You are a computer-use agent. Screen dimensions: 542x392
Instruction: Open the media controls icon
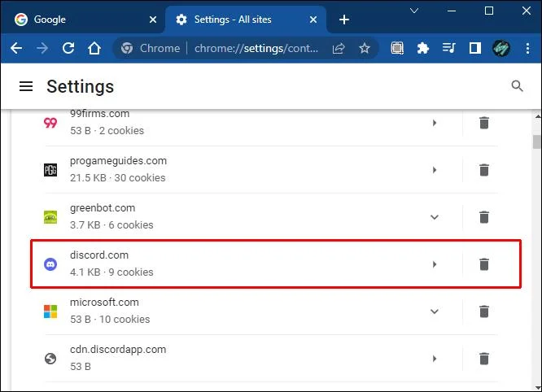448,48
